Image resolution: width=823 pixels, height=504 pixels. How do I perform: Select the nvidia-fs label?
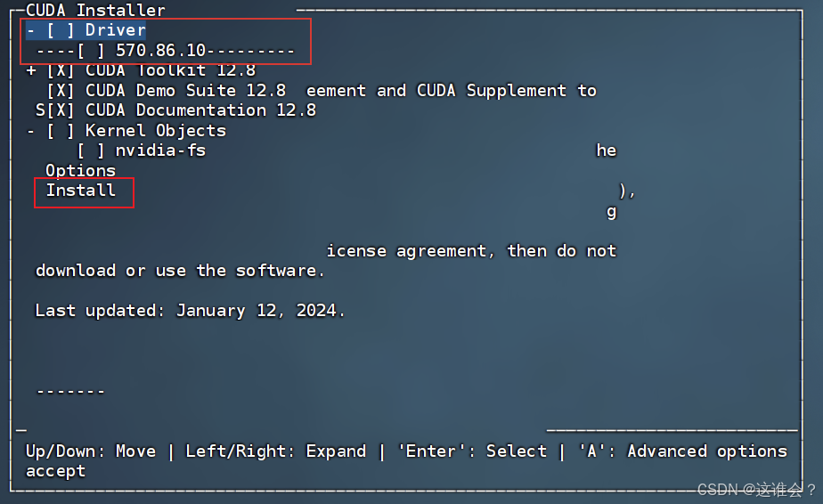(x=160, y=150)
